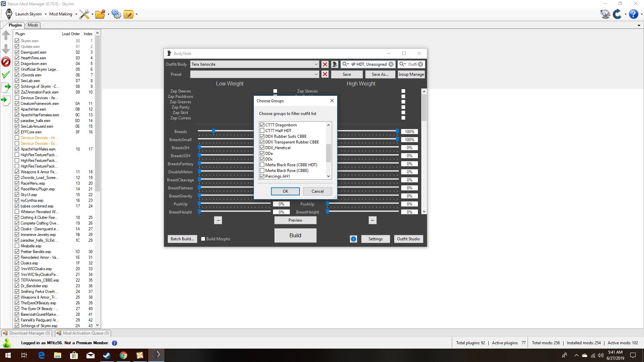
Task: Cancel the Choose Groups dialog
Action: 318,191
